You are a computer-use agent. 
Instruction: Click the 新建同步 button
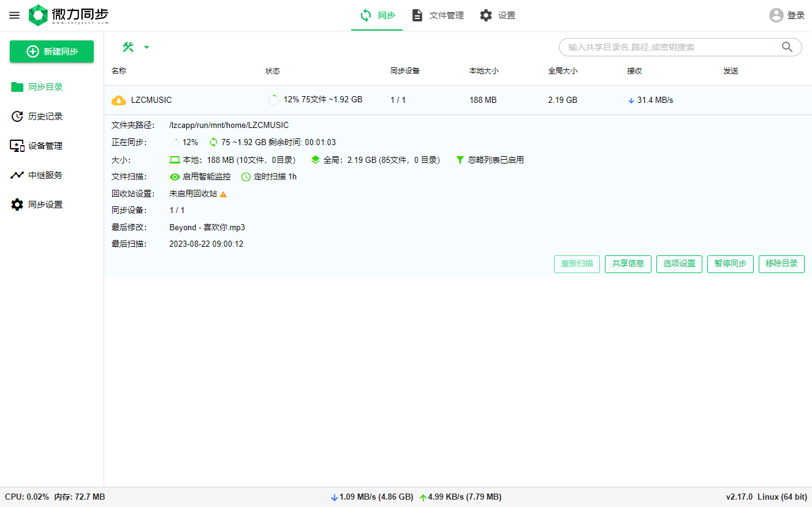[x=51, y=51]
